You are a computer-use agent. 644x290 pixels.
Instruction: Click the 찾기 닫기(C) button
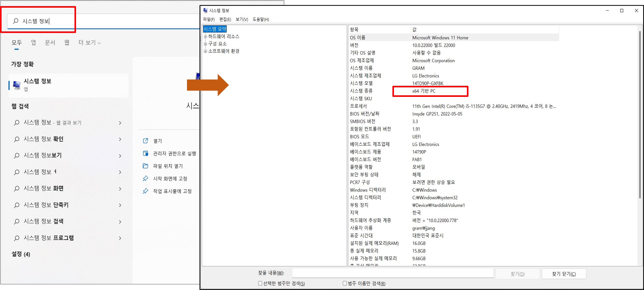(x=564, y=274)
